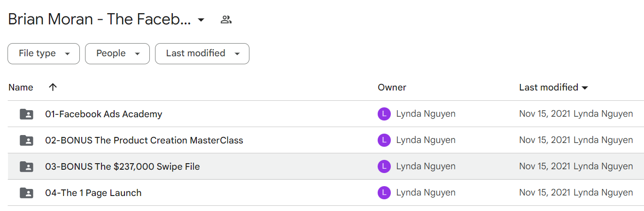This screenshot has height=211, width=644.
Task: Open 02-BONUS The Product Creation MasterClass folder
Action: 144,140
